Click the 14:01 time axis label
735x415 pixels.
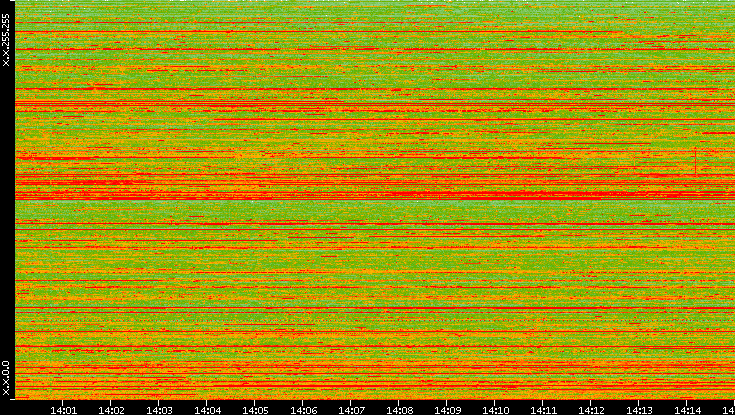[63, 410]
